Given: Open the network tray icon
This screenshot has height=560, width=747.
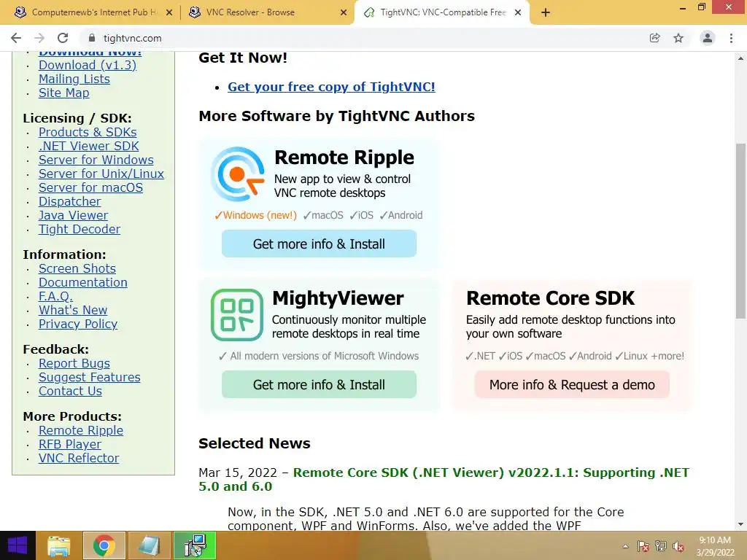Looking at the screenshot, I should [x=661, y=546].
